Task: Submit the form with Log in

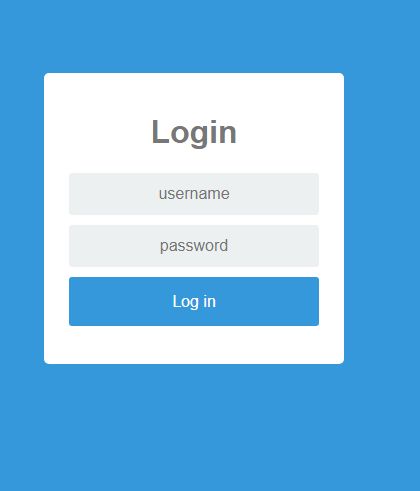Action: click(194, 301)
